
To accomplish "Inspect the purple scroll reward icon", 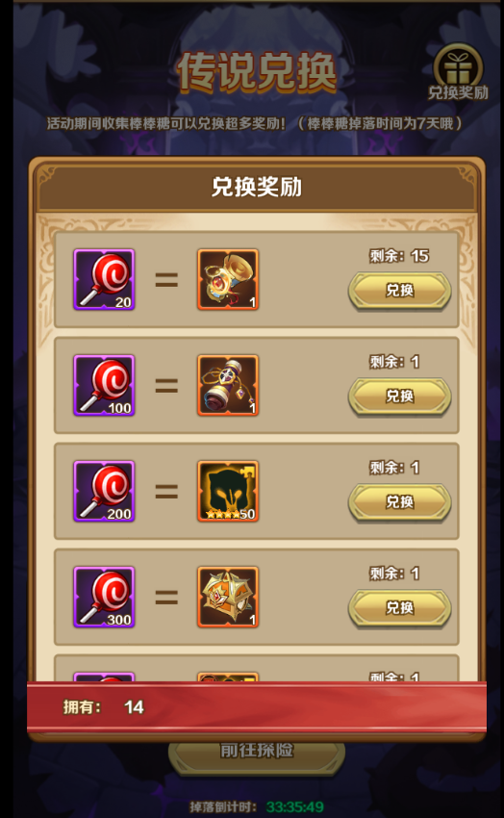I will click(228, 386).
